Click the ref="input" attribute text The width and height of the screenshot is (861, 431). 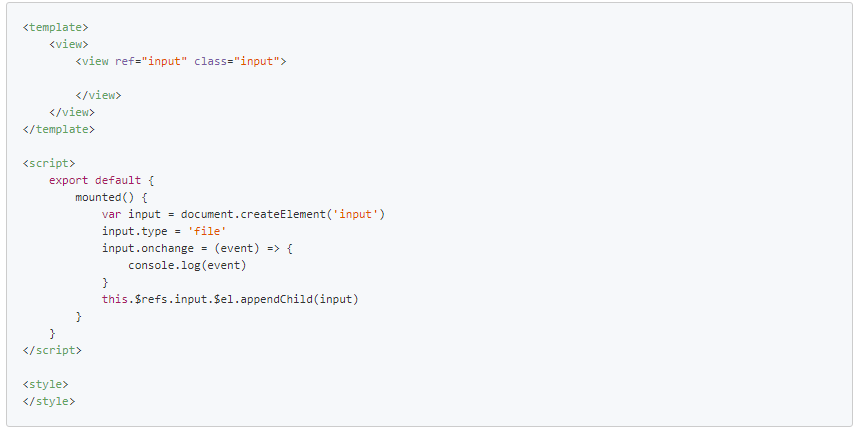[x=151, y=61]
